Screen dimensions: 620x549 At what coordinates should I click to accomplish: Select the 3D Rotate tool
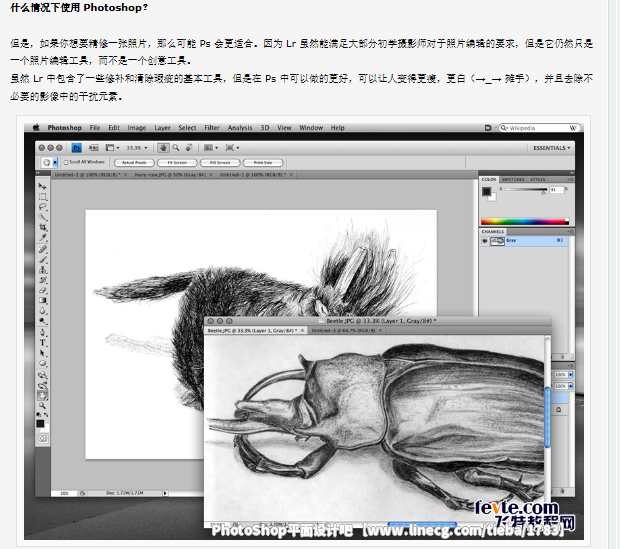tap(42, 375)
